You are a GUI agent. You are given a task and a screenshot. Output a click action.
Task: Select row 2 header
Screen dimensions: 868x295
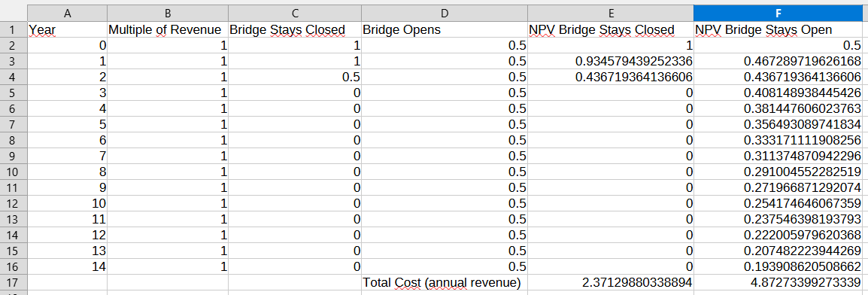(x=14, y=45)
